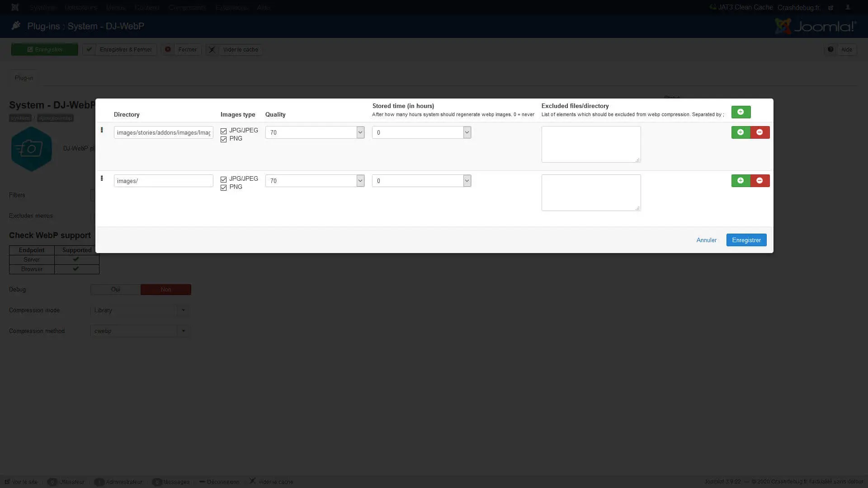Screen dimensions: 868x488
Task: Open the Système menu
Action: tap(43, 8)
